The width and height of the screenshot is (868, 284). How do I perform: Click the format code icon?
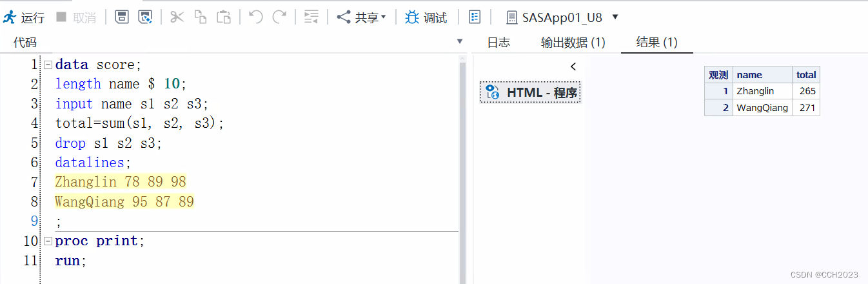click(x=311, y=17)
